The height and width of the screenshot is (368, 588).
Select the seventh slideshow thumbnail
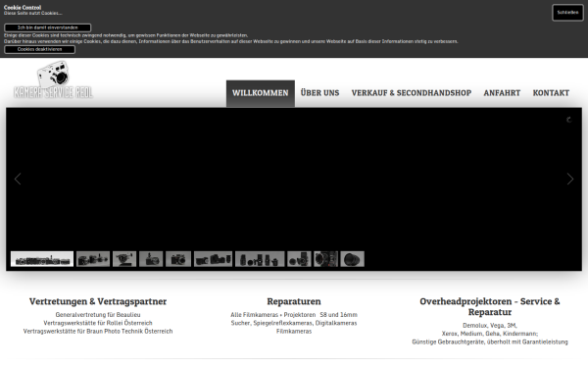(x=260, y=259)
